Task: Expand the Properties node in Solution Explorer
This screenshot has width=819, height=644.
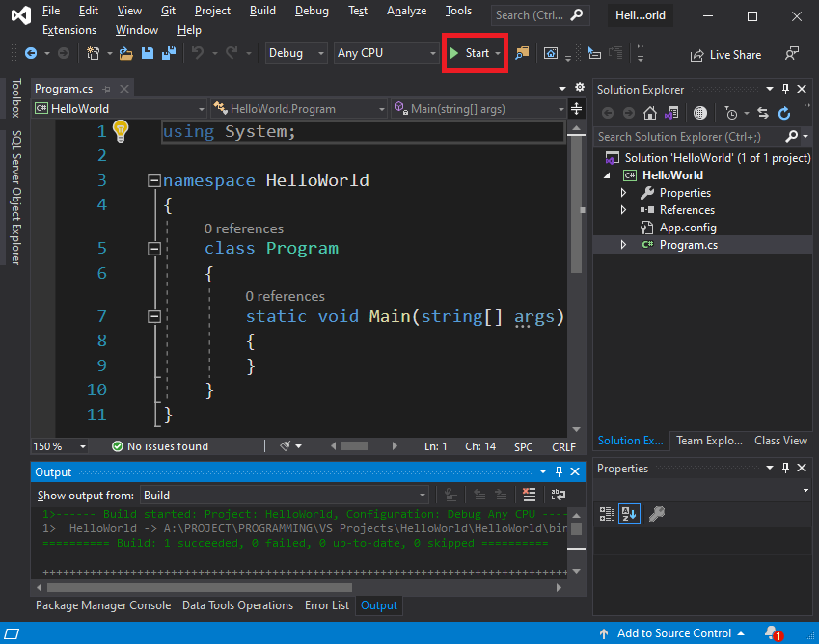Action: (624, 193)
